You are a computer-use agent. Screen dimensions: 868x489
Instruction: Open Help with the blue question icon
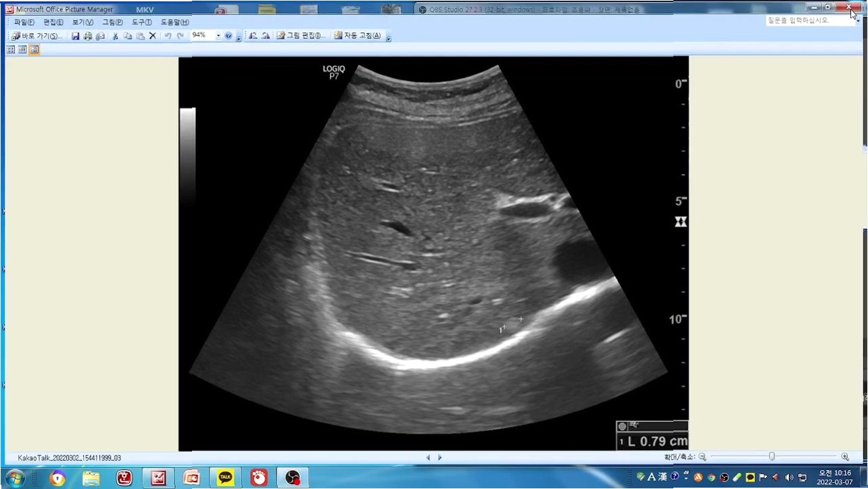pos(228,36)
